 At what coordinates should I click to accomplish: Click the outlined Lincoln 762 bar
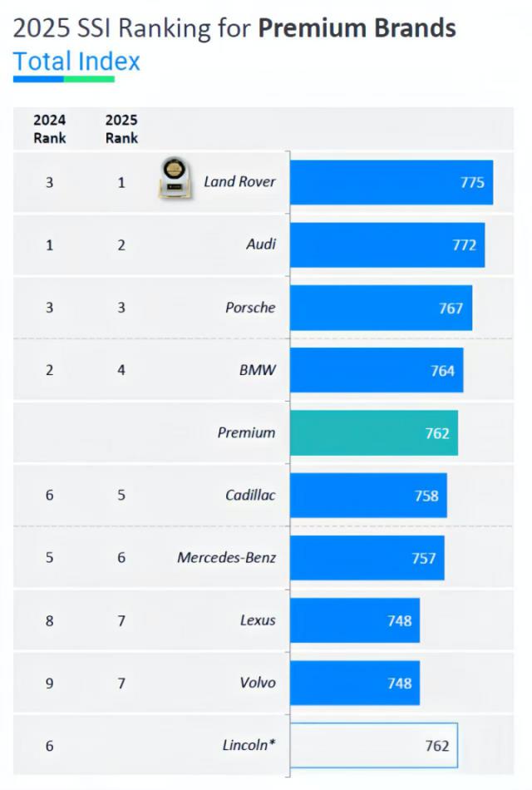tap(373, 745)
